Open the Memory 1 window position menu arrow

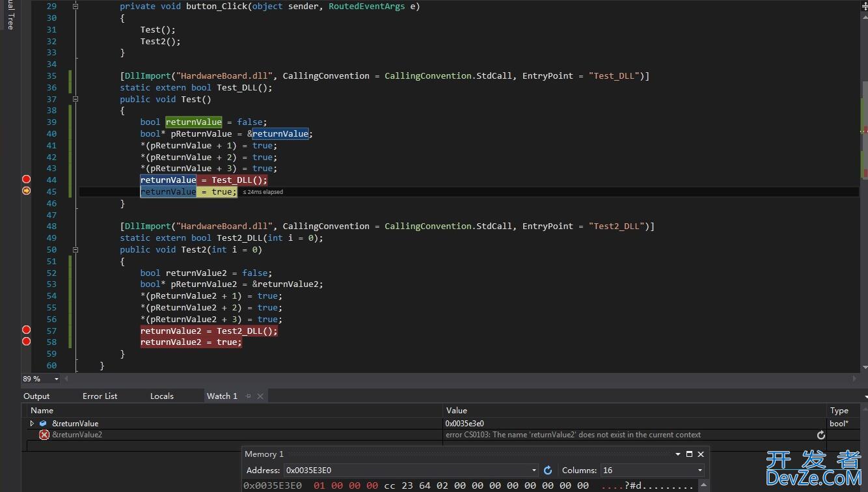coord(678,454)
